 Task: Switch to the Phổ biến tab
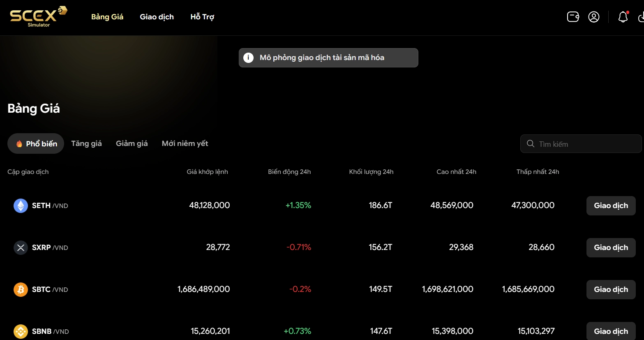click(x=36, y=143)
